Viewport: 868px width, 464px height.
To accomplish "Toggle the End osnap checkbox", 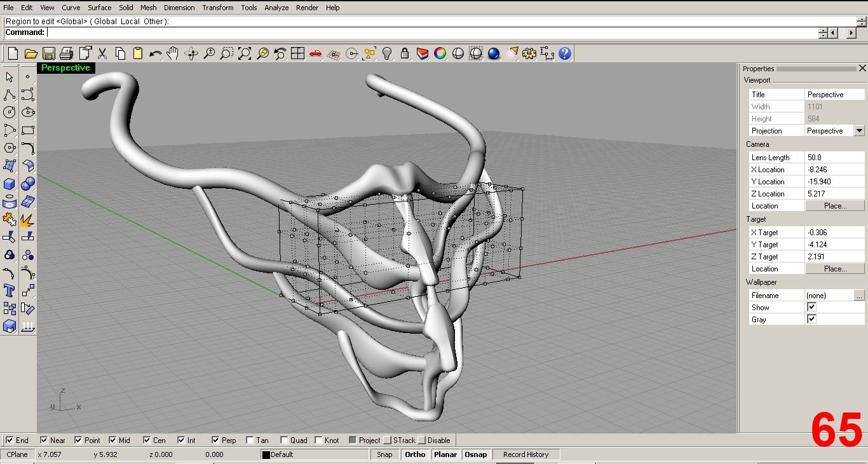I will click(x=10, y=440).
